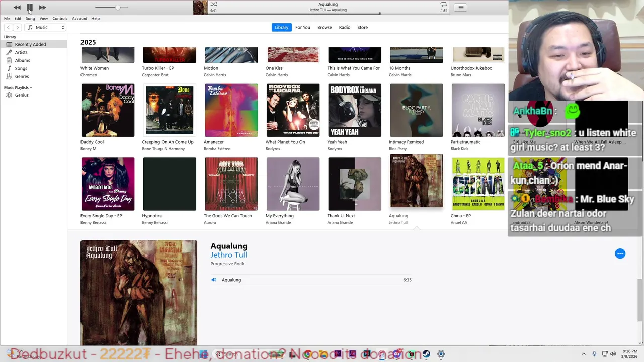Click the Unorthodox Jukebox album title
The width and height of the screenshot is (644, 362).
(471, 68)
